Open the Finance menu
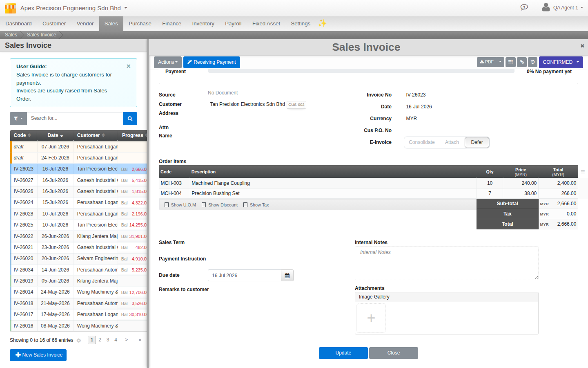The height and width of the screenshot is (368, 588). coord(171,24)
